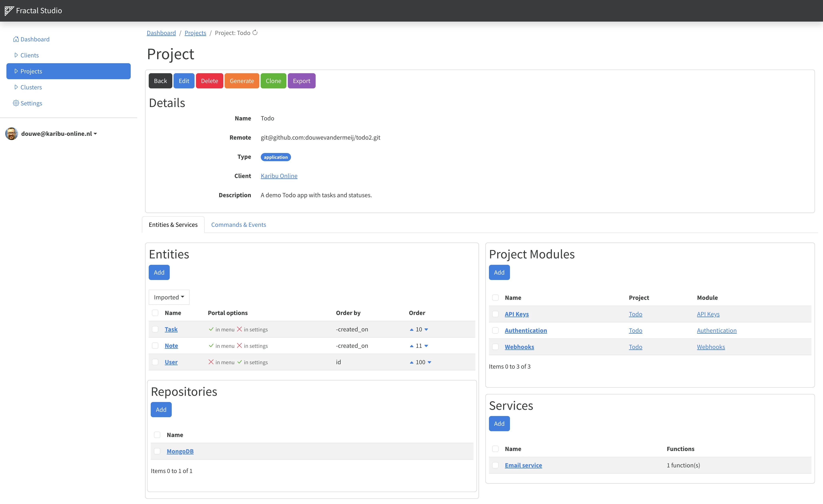Click the gear icon next to Settings

pos(16,103)
